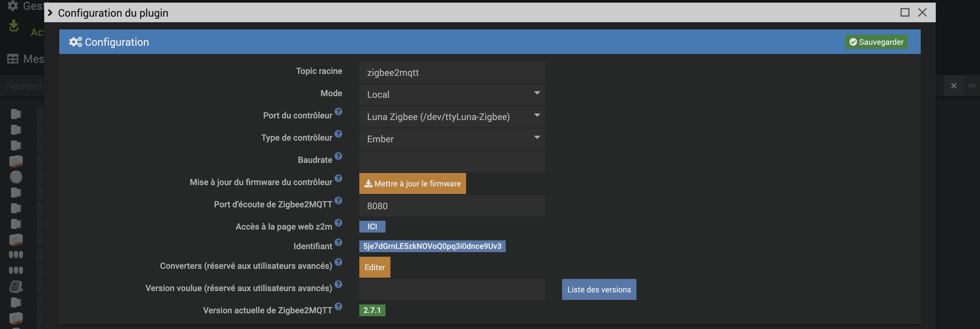Click help icon next to Version voulue

tap(338, 285)
